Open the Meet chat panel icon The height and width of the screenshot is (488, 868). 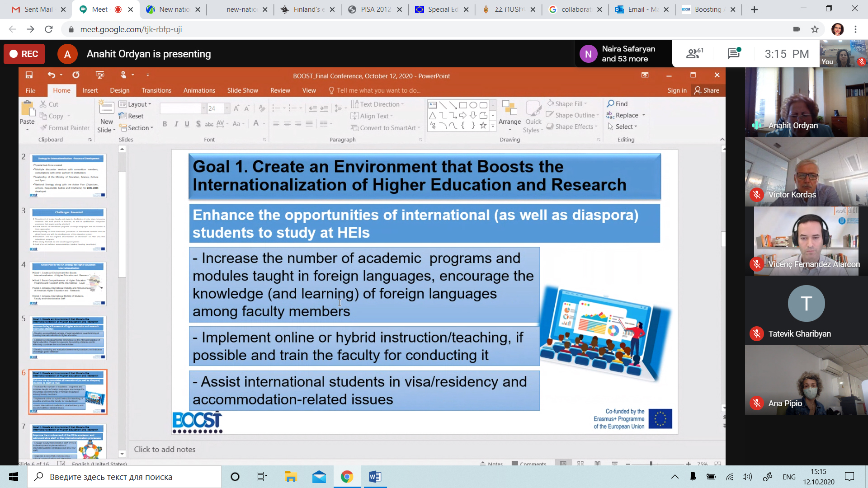tap(733, 54)
